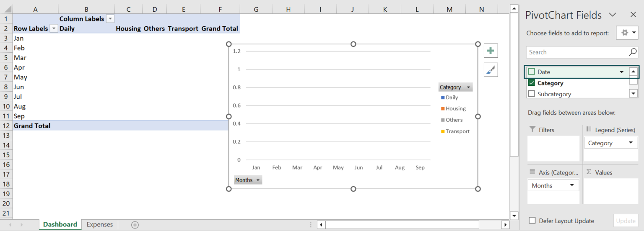The height and width of the screenshot is (231, 644).
Task: Open Months field button on chart
Action: click(x=248, y=180)
